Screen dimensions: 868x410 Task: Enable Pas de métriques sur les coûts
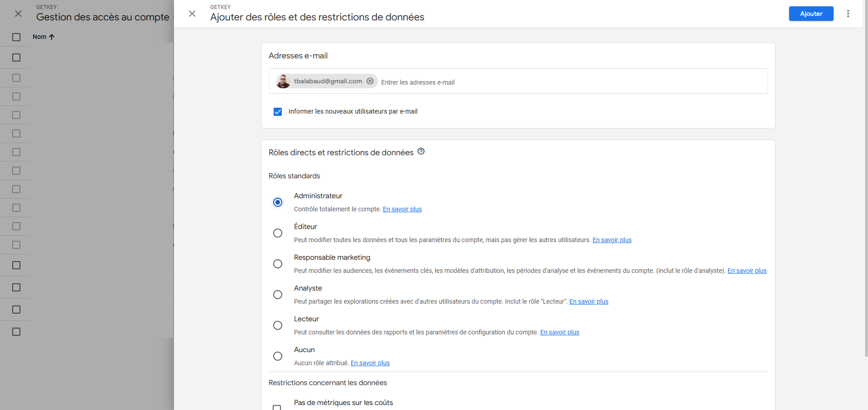[x=277, y=407]
